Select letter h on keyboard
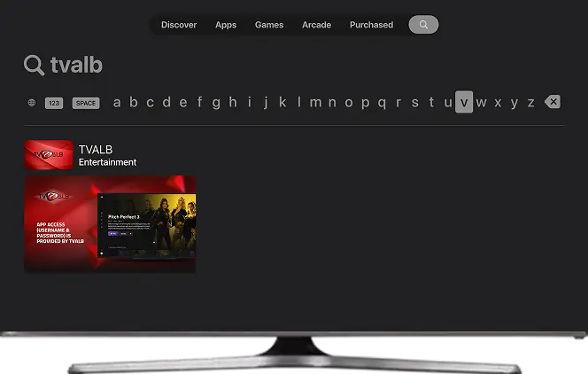 pos(233,102)
